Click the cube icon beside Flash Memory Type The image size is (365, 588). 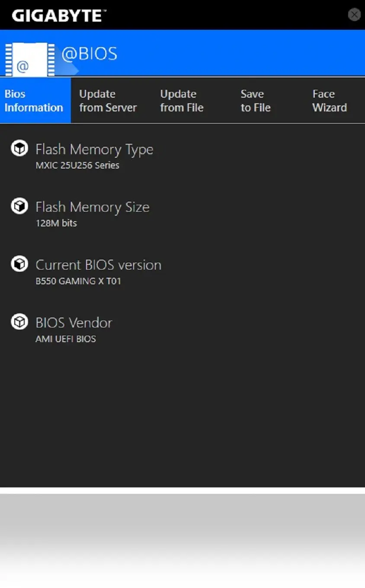tap(19, 148)
